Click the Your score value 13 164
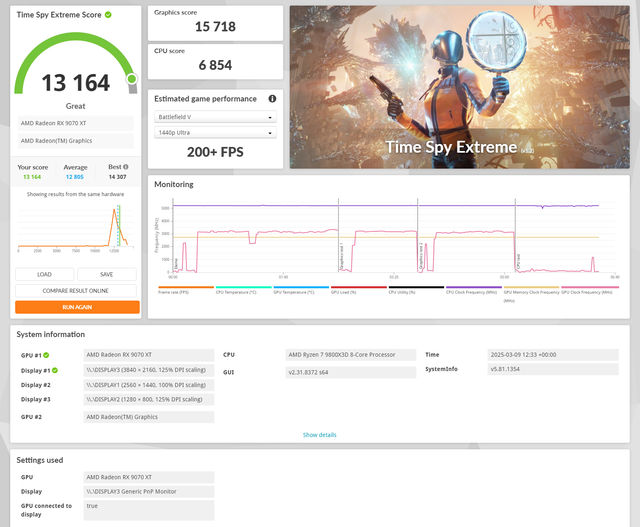 32,177
